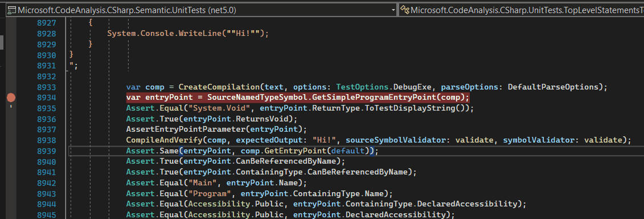The image size is (644, 219).
Task: Open the project dropdown showing Semantic.UnitTests (net5.0)
Action: click(x=202, y=10)
